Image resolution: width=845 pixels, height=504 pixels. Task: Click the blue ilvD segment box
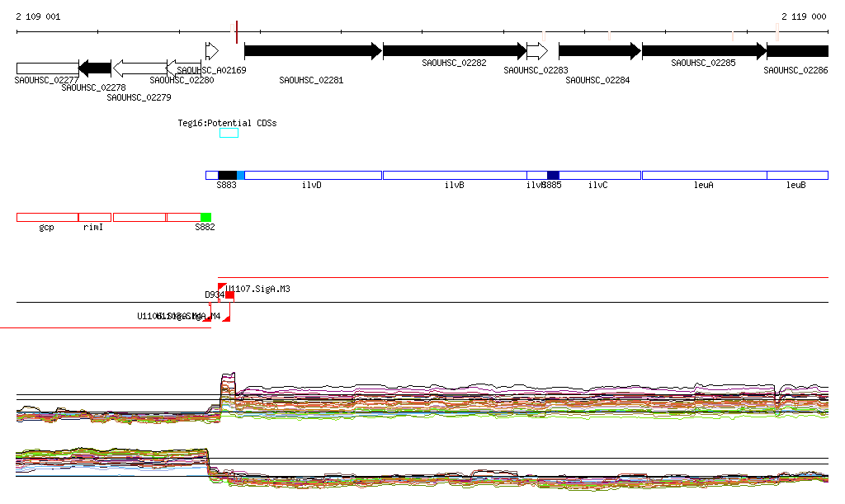click(313, 175)
